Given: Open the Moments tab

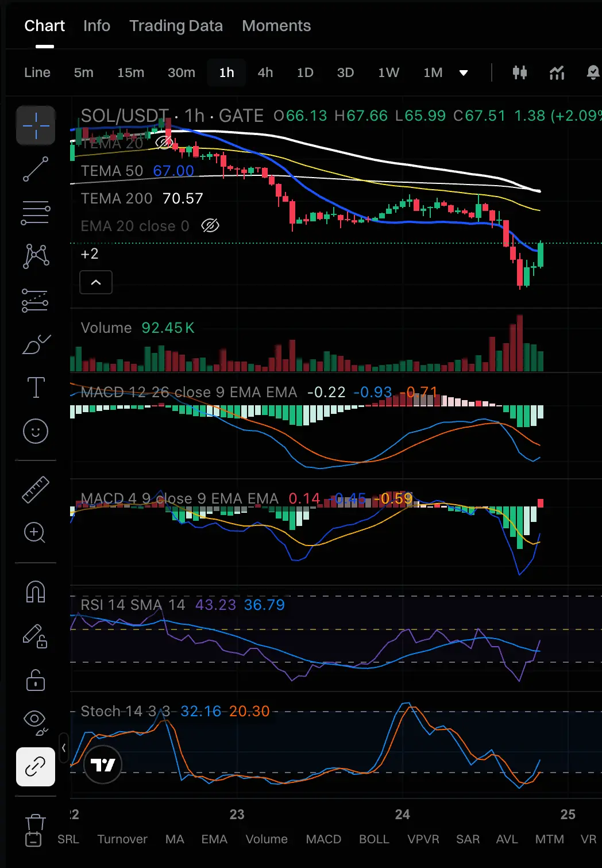Looking at the screenshot, I should [276, 26].
